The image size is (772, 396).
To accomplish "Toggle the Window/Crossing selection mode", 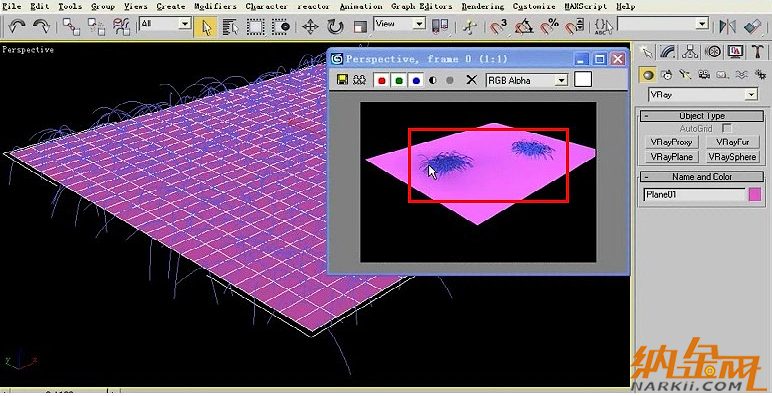I will [280, 27].
